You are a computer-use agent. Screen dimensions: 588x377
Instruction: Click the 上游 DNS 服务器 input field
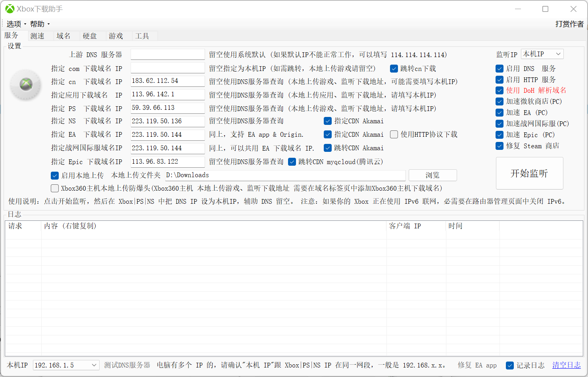167,54
